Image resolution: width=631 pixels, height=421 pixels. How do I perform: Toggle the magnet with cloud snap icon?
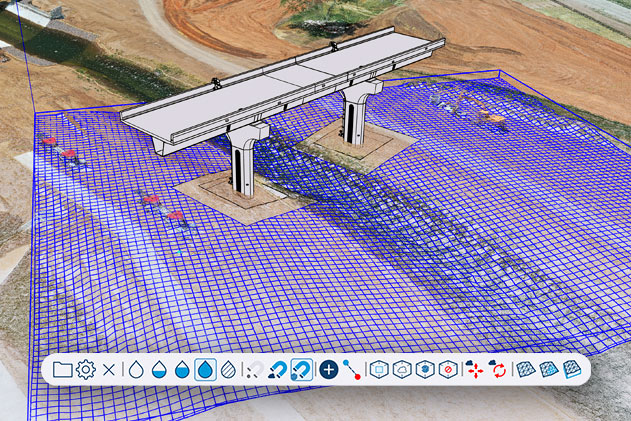coord(278,369)
